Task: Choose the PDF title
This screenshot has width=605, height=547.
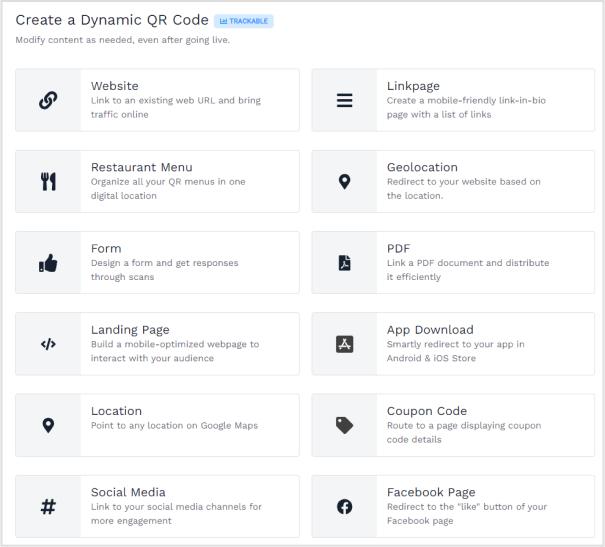Action: click(399, 249)
